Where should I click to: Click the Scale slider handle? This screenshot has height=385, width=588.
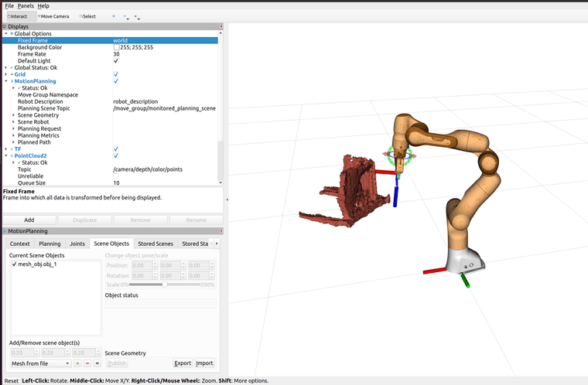click(x=164, y=284)
